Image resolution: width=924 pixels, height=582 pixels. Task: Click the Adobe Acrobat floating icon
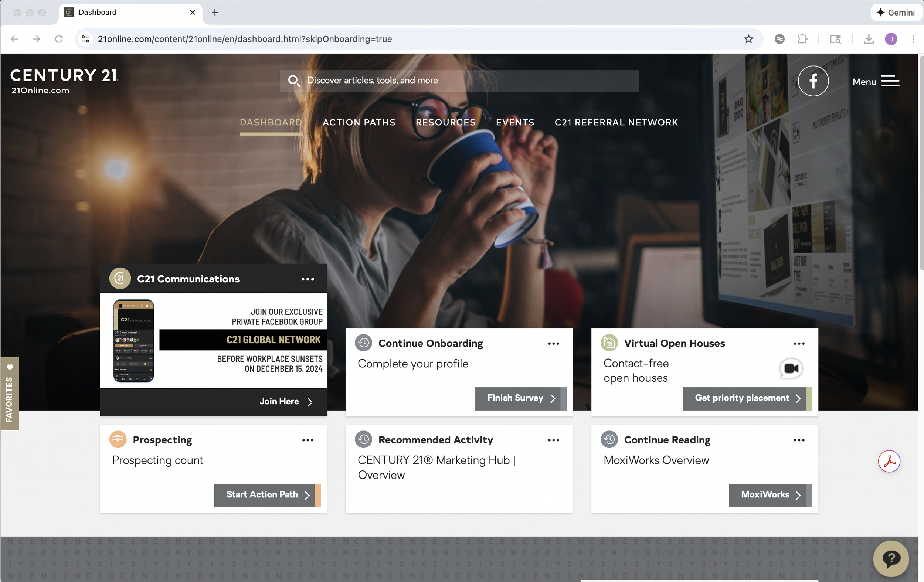[x=889, y=461]
